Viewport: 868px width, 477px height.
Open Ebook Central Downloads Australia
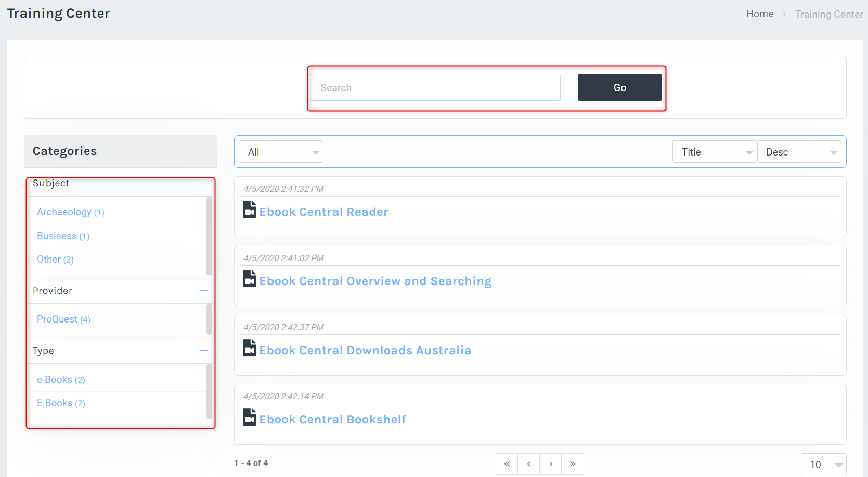(x=365, y=350)
